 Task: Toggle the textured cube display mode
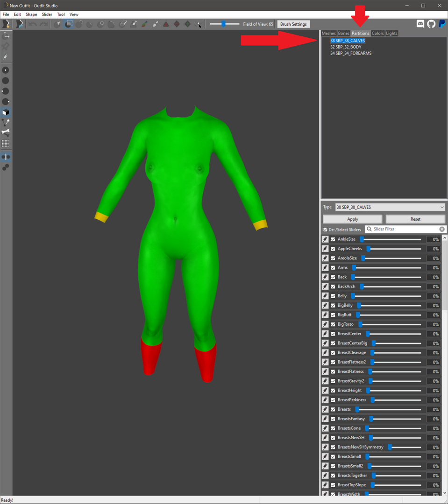tap(6, 112)
